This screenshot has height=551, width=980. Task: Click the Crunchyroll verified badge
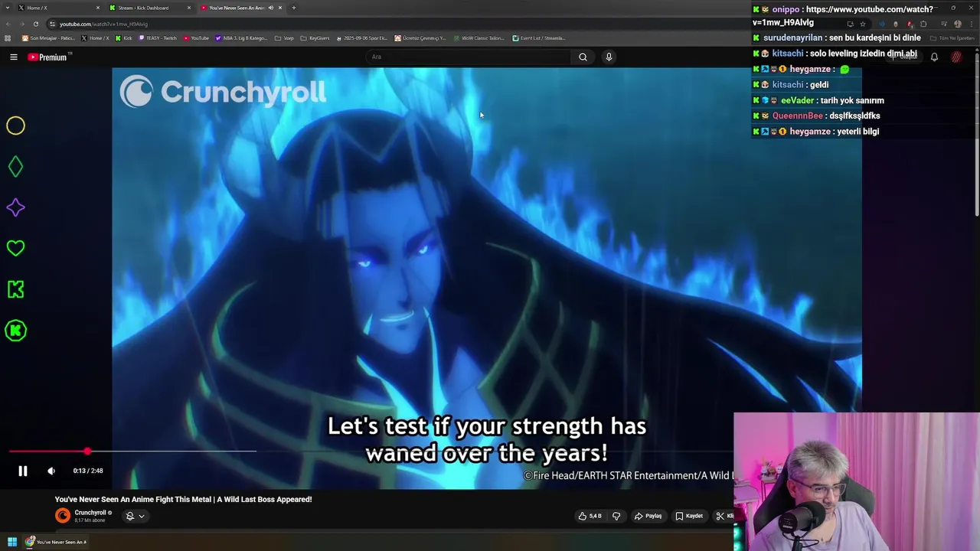(x=110, y=513)
